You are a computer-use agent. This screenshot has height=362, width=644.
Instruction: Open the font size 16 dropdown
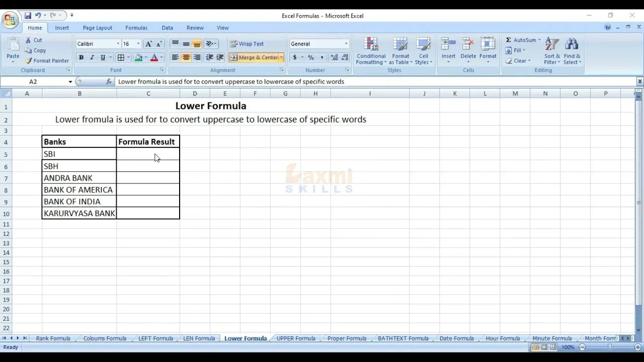click(x=138, y=44)
